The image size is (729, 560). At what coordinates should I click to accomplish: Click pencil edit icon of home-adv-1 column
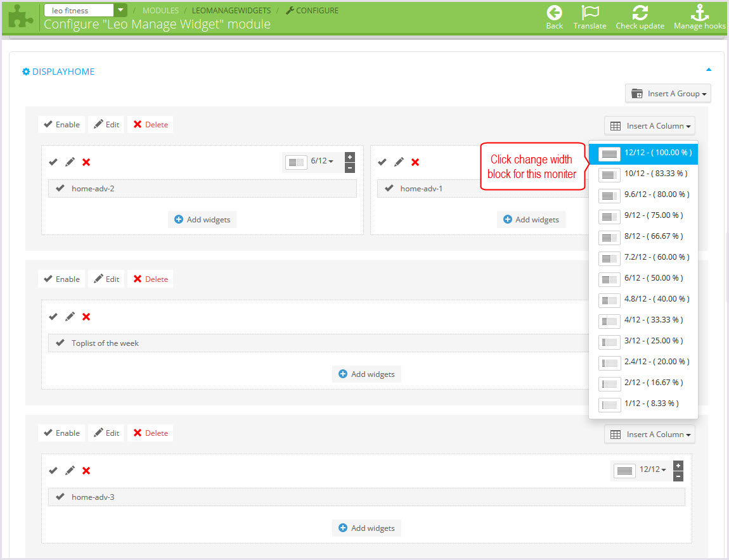click(x=399, y=162)
